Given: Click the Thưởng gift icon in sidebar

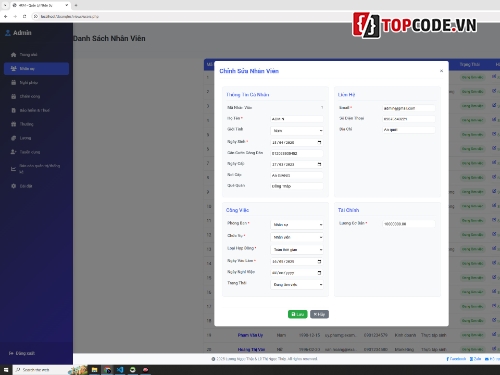Looking at the screenshot, I should (13, 124).
